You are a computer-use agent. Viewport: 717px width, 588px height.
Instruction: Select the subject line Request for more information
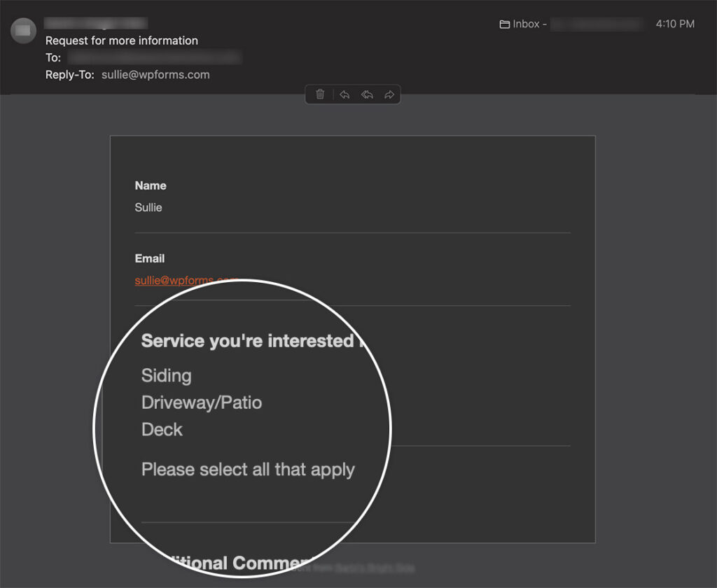pos(121,41)
